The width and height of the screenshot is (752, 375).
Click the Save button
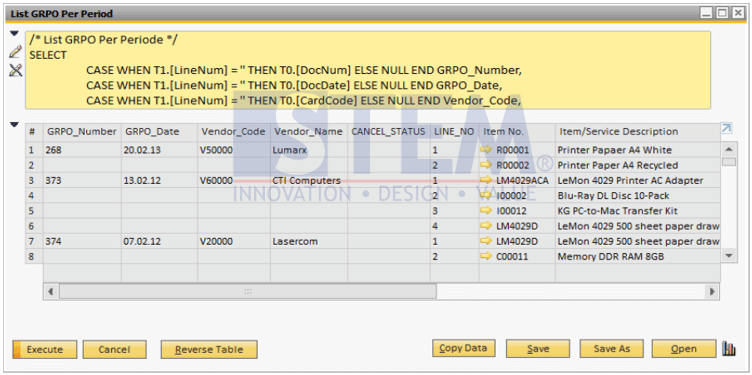click(538, 349)
